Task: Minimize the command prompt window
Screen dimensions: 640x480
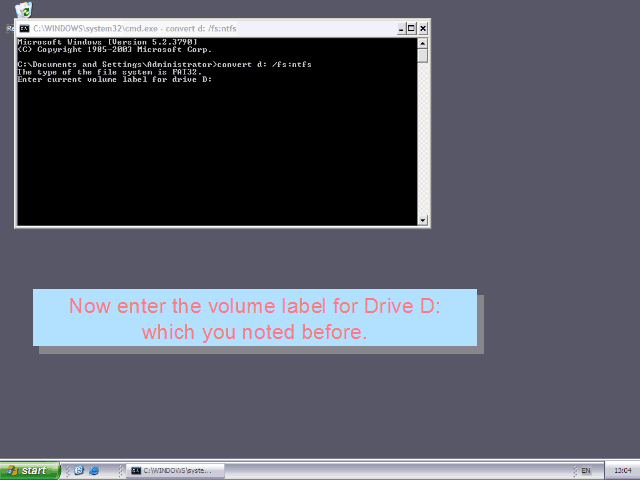Action: 397,28
